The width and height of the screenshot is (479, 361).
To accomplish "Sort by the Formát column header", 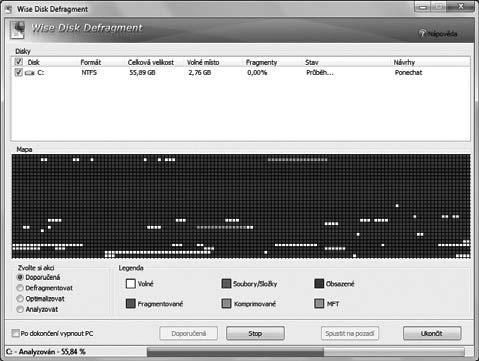I will tap(91, 62).
